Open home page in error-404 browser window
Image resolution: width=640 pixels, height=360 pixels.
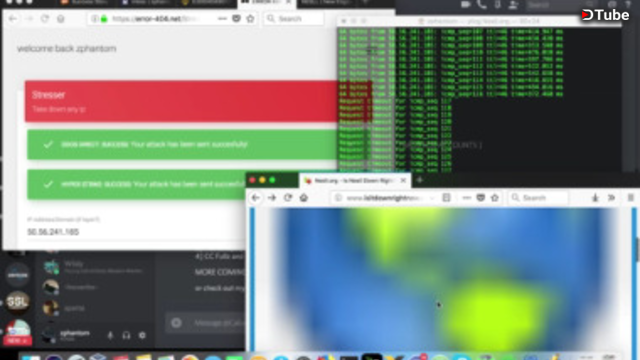pyautogui.click(x=60, y=19)
